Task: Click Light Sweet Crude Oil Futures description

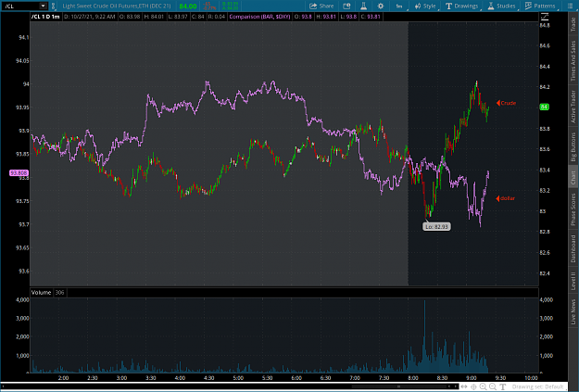Action: (x=117, y=6)
